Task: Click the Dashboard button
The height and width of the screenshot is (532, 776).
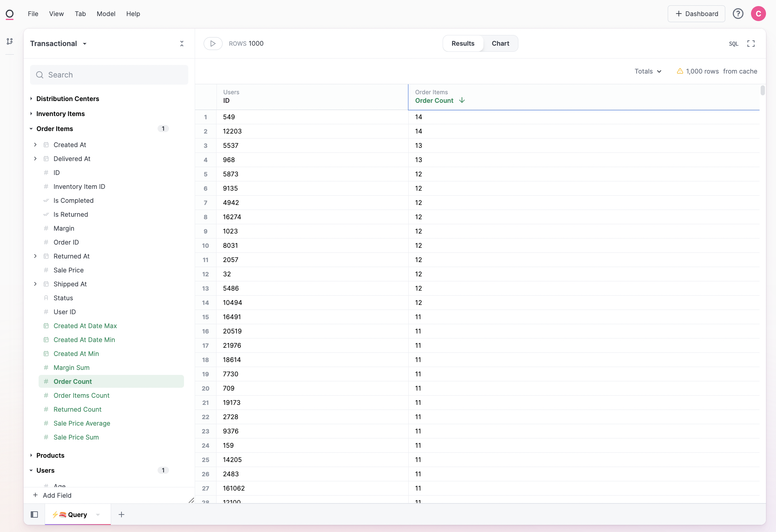Action: pyautogui.click(x=696, y=14)
